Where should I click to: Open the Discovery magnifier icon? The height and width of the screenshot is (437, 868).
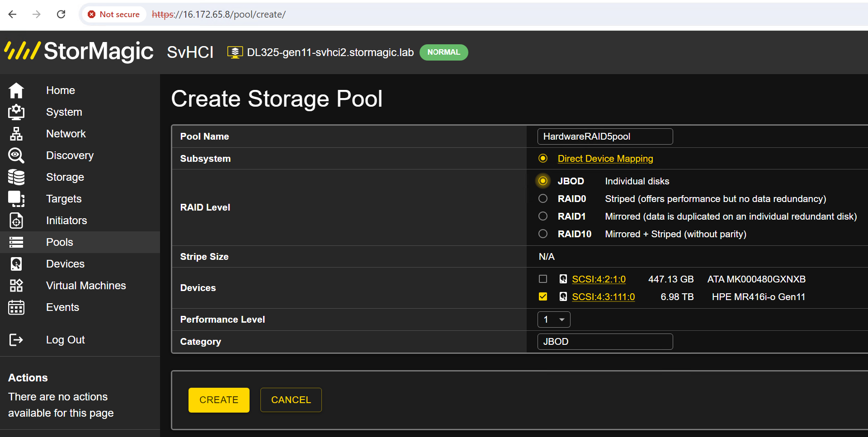[x=16, y=155]
